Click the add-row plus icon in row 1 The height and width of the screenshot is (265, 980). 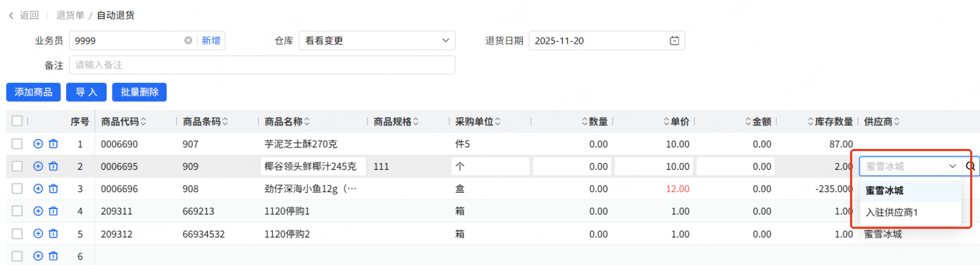pos(38,144)
